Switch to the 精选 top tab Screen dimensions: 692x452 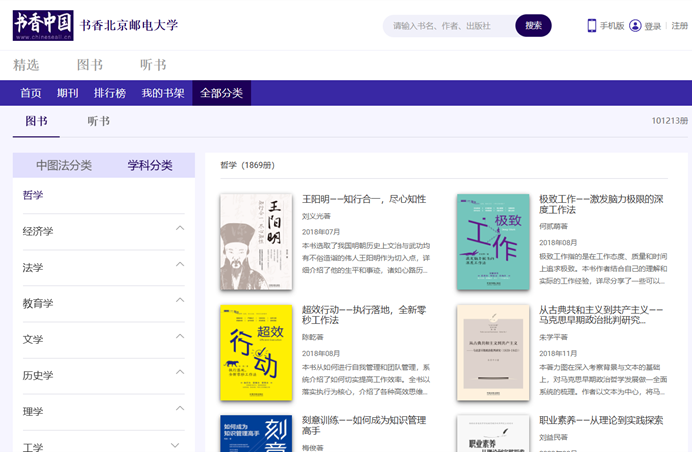(26, 65)
